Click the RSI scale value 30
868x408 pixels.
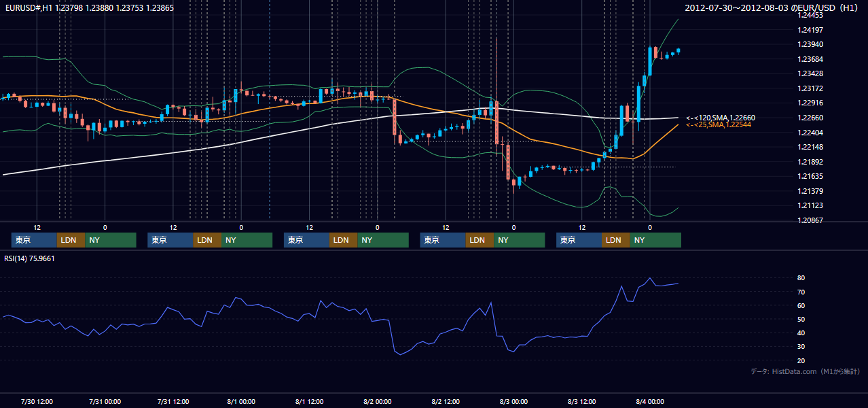(x=801, y=347)
